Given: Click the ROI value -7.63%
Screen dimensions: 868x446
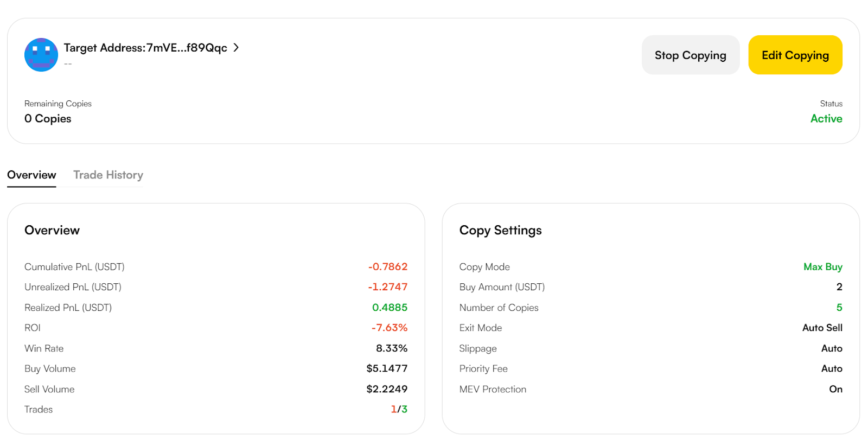Looking at the screenshot, I should pos(389,328).
